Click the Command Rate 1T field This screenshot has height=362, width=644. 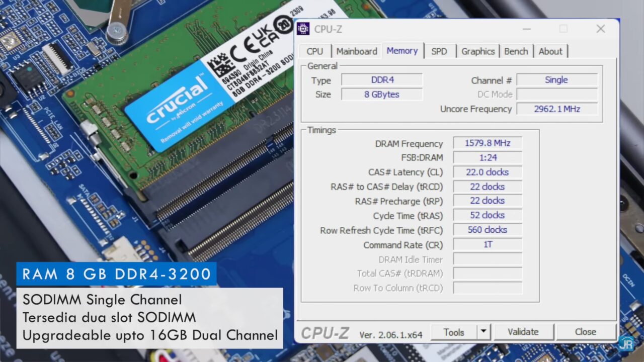[x=487, y=245]
